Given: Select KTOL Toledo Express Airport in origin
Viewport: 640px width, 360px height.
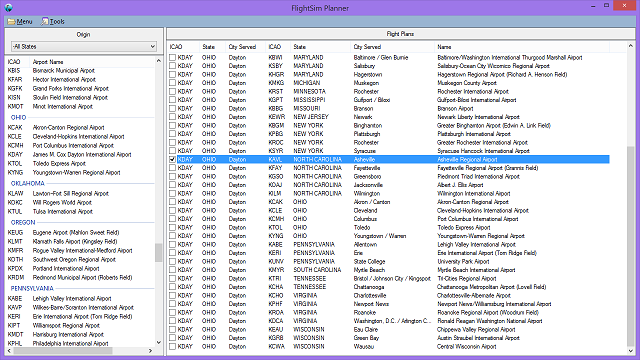Looking at the screenshot, I should [x=80, y=163].
